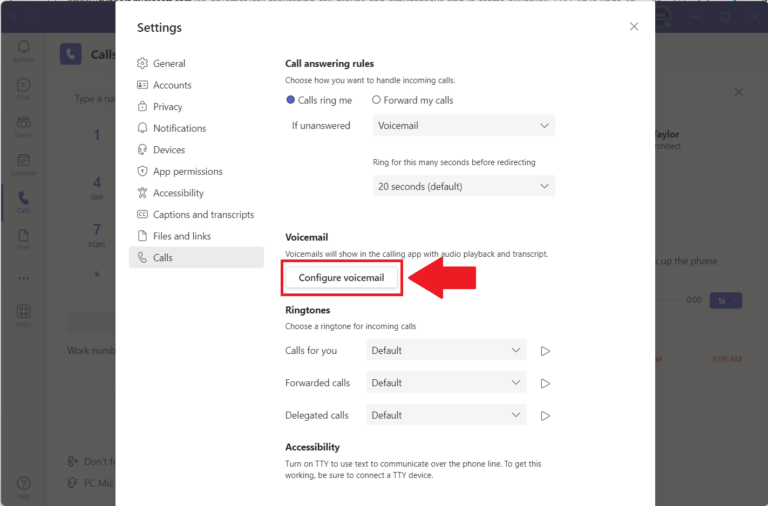Screen dimensions: 768x506
Task: Click the Devices headset icon
Action: pyautogui.click(x=142, y=149)
